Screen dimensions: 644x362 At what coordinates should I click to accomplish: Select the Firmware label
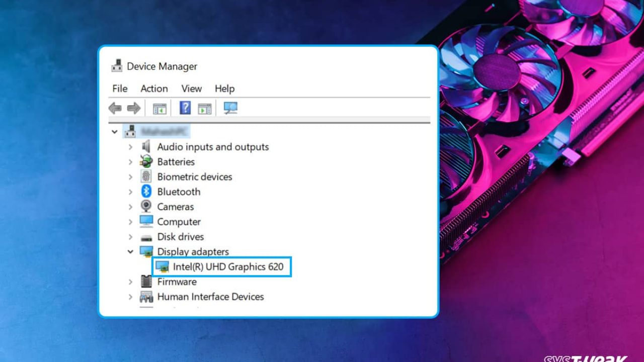click(177, 282)
